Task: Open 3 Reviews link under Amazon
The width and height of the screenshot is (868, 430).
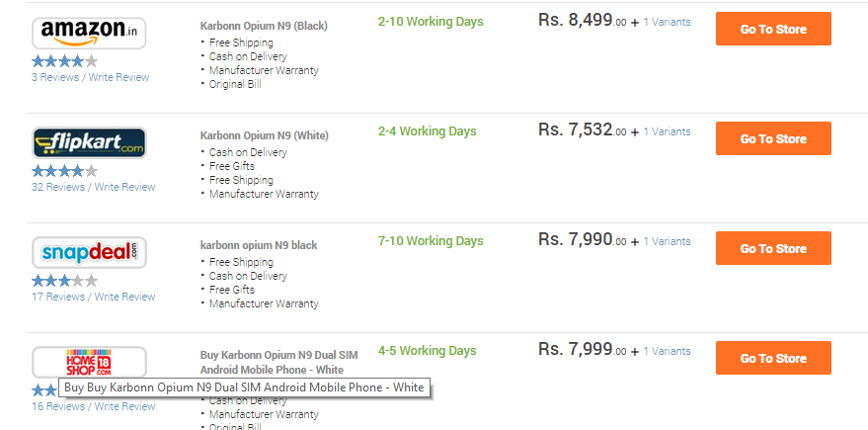Action: pyautogui.click(x=55, y=77)
